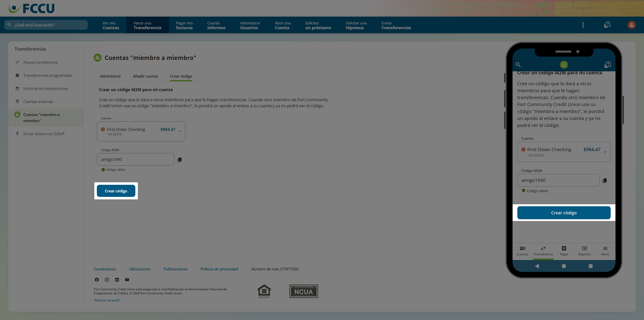
Task: Open Facebook page from footer
Action: point(97,280)
